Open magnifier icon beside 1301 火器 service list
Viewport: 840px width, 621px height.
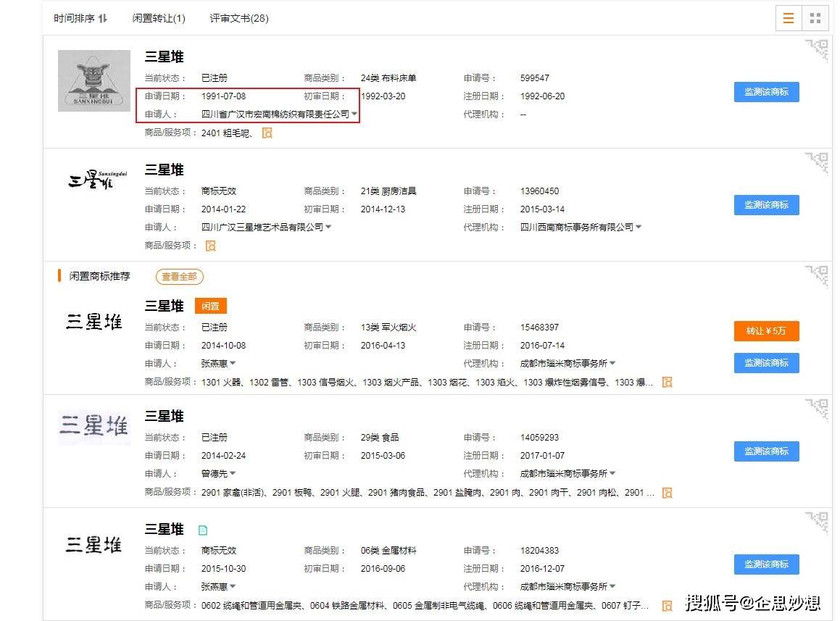point(666,382)
